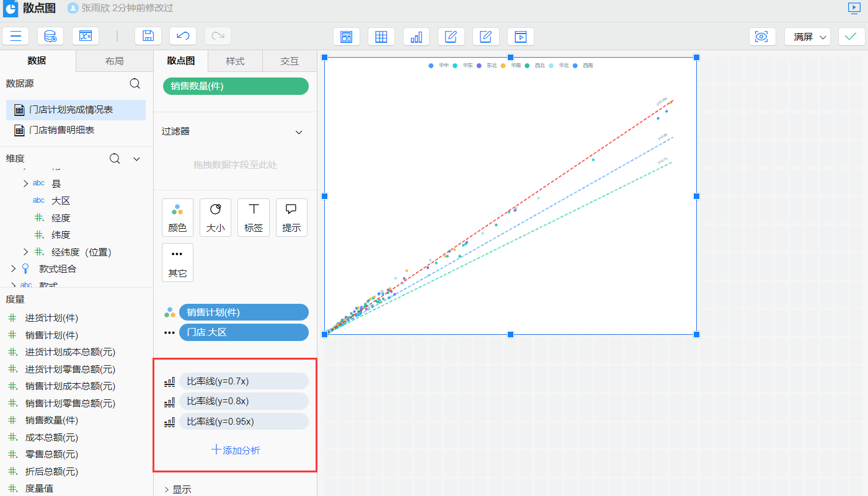868x496 pixels.
Task: Click the 标签 mark button
Action: pyautogui.click(x=254, y=217)
